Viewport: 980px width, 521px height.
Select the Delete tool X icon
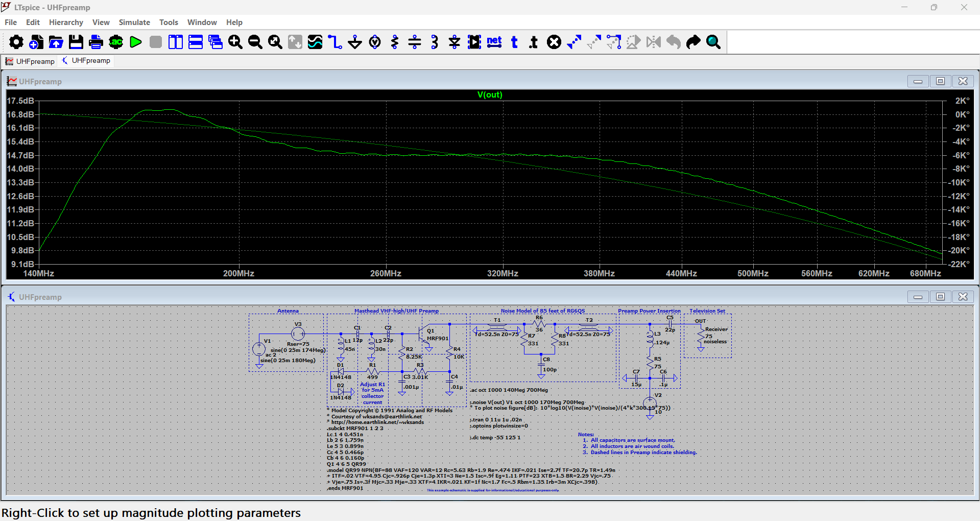(x=554, y=42)
